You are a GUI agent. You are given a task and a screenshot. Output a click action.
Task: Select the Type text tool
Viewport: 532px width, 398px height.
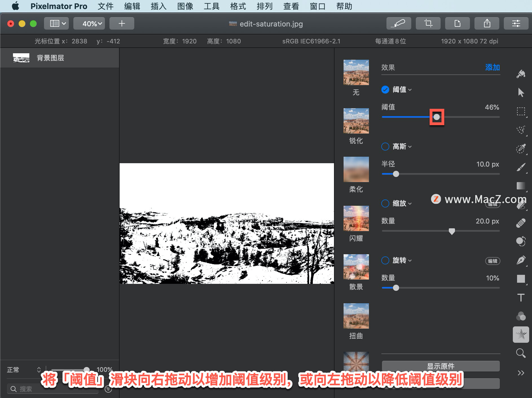(521, 297)
